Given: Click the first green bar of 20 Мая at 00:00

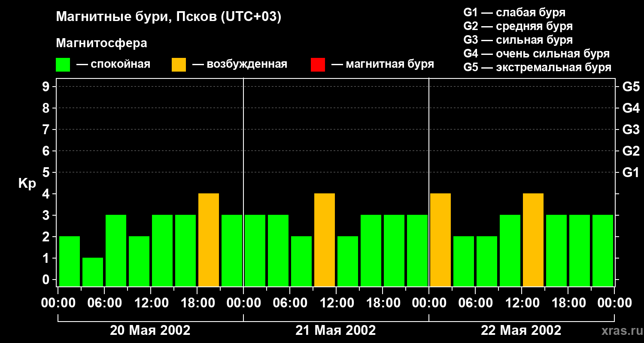Looking at the screenshot, I should [70, 261].
